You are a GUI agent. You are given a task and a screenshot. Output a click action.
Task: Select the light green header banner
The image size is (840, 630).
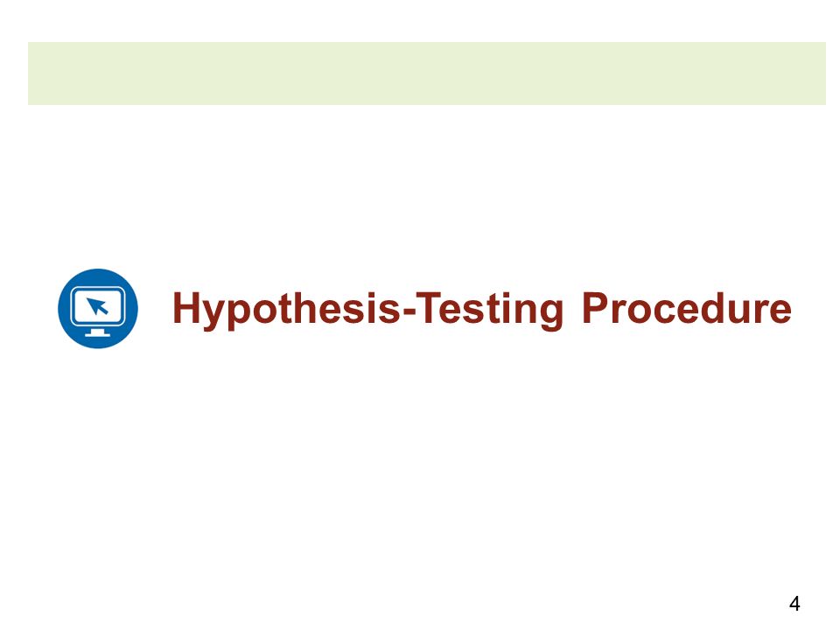[426, 73]
